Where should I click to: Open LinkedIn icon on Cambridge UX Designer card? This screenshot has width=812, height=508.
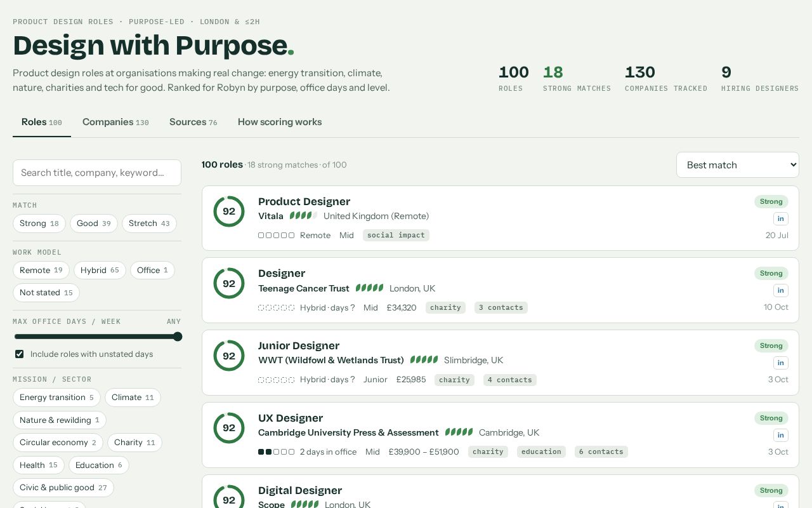pyautogui.click(x=781, y=435)
